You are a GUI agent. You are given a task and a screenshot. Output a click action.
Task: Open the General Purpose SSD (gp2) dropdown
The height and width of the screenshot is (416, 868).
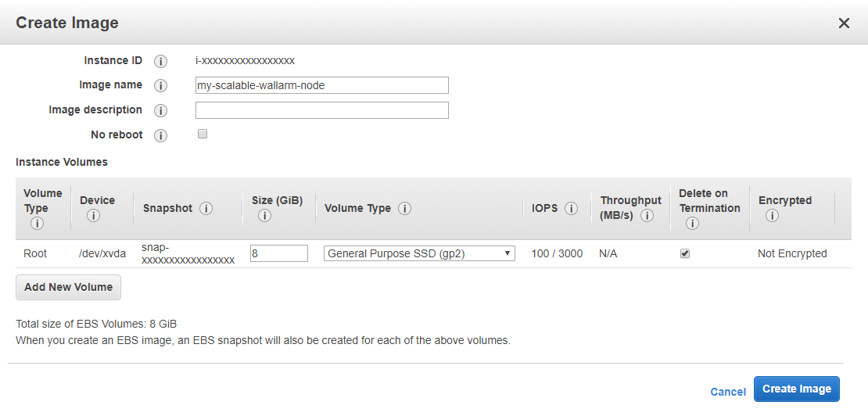419,253
